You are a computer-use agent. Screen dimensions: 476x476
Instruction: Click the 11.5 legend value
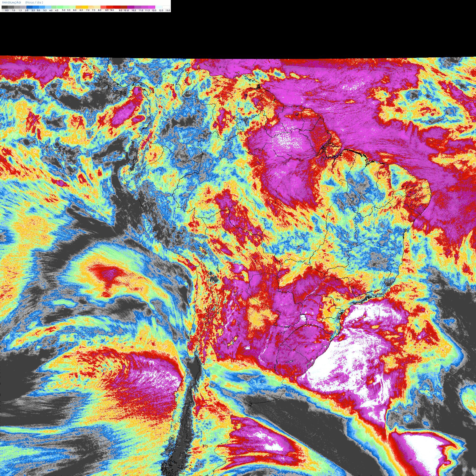click(148, 10)
